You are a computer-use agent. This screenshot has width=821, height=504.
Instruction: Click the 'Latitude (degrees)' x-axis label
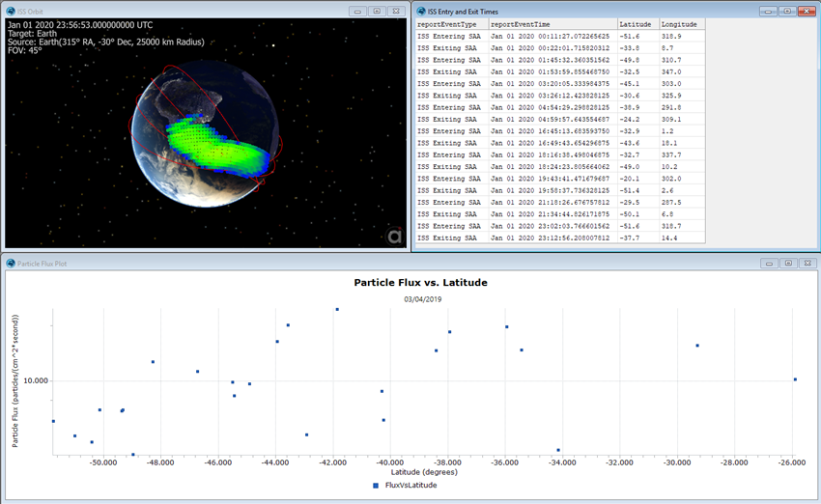[x=424, y=472]
